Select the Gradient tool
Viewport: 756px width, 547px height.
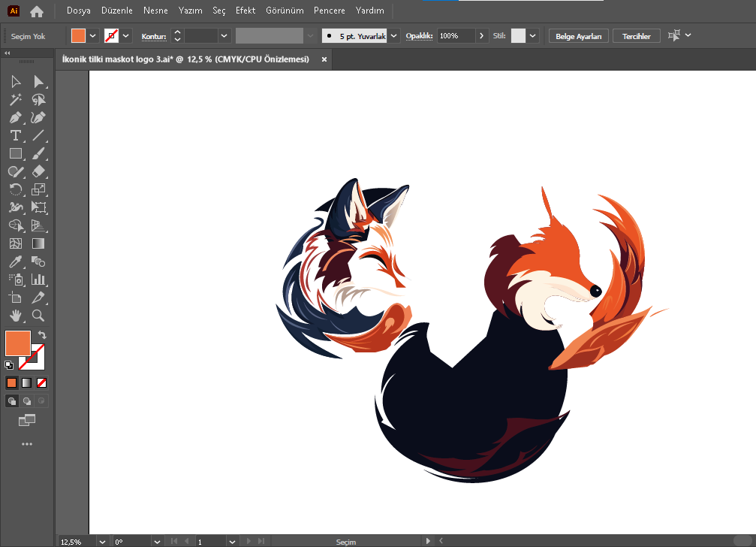point(38,243)
